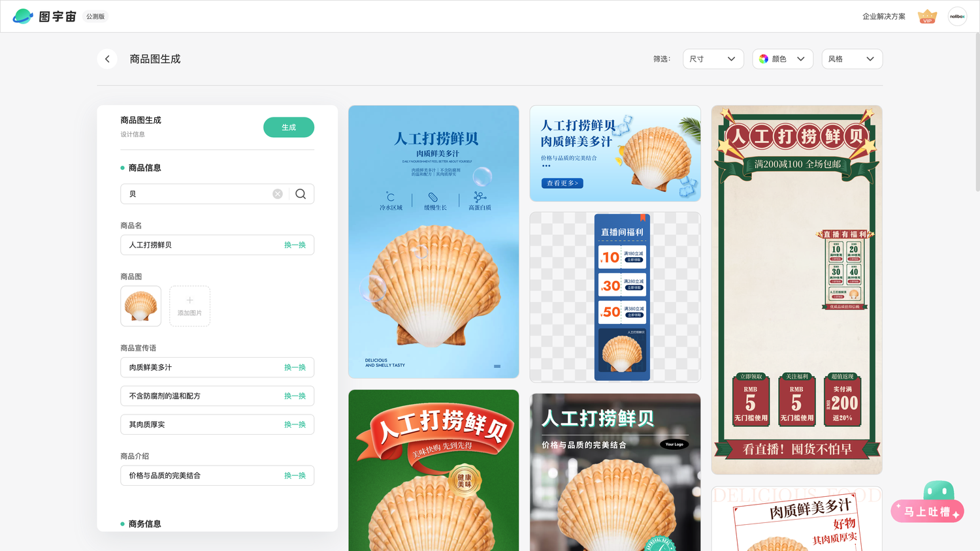This screenshot has height=551, width=980.
Task: Click the 筛选 filter label
Action: coord(662,59)
